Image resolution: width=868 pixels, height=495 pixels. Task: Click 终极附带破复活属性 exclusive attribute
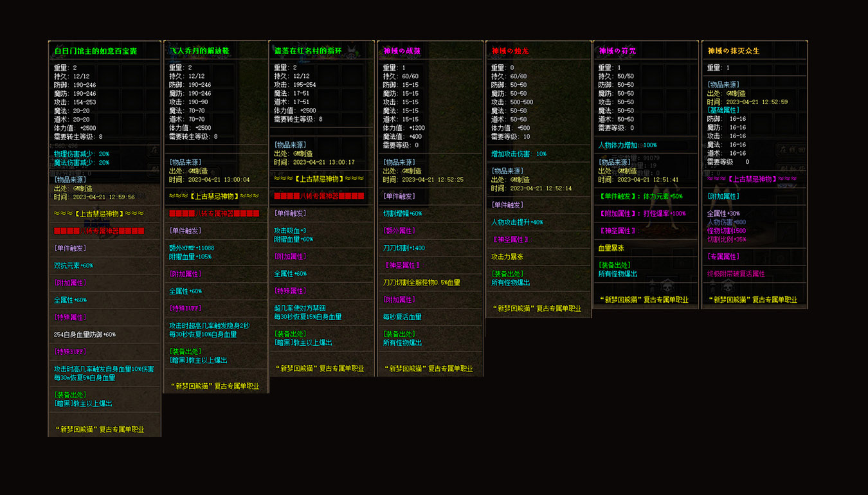(736, 273)
